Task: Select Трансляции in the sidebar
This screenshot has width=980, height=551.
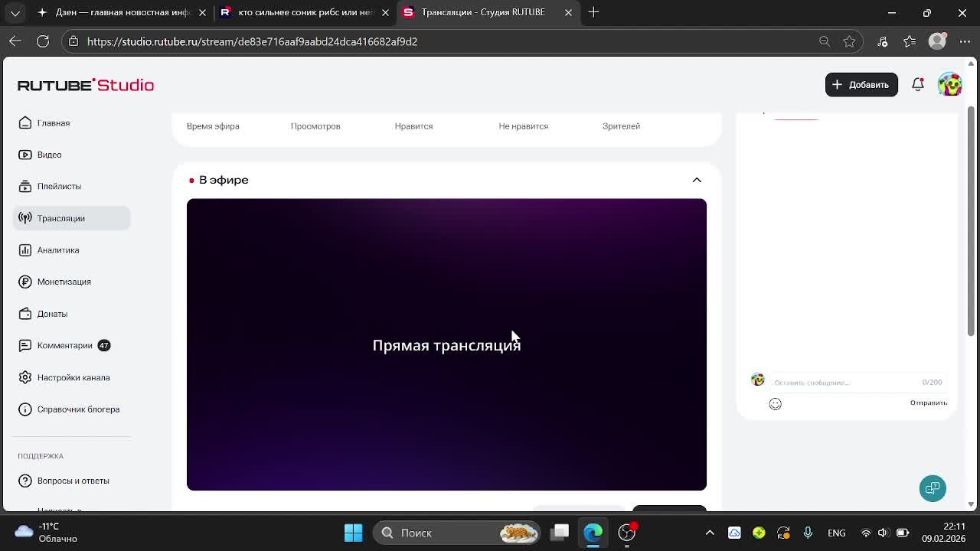Action: tap(71, 218)
